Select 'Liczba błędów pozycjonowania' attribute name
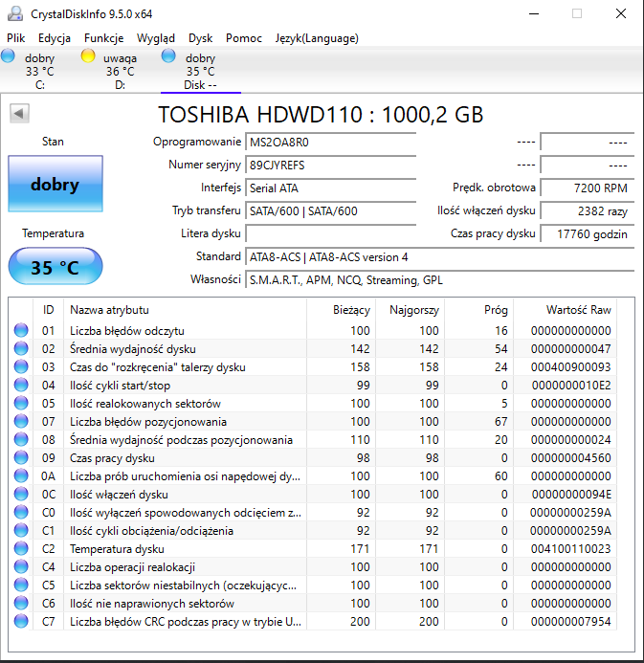The width and height of the screenshot is (644, 663). click(148, 422)
